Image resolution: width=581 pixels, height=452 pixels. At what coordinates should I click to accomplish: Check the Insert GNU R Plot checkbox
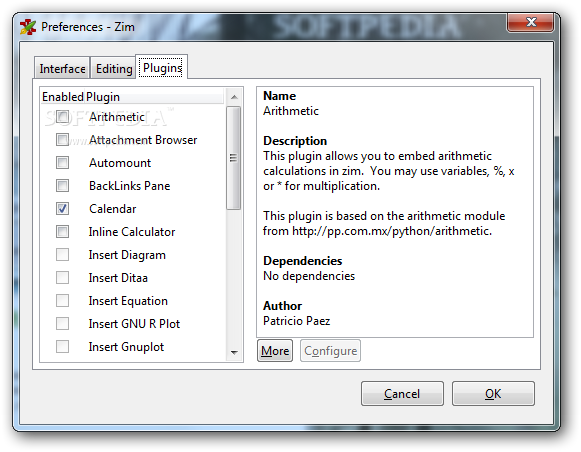click(x=62, y=323)
